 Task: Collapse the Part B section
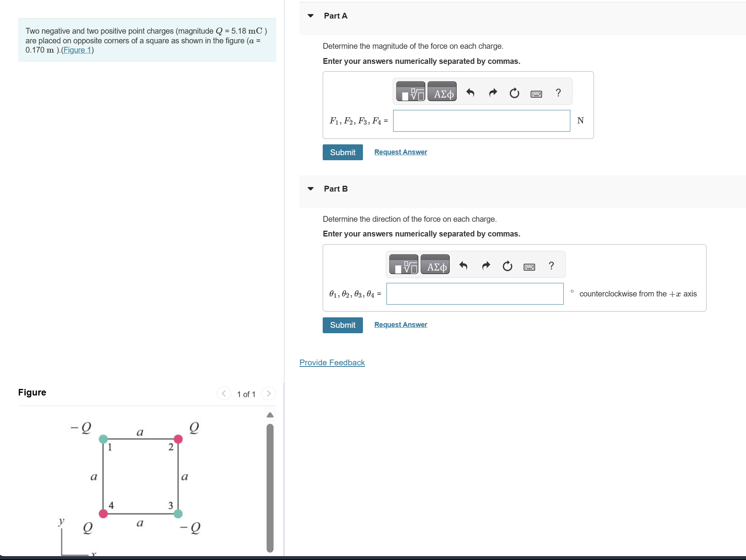pos(310,188)
